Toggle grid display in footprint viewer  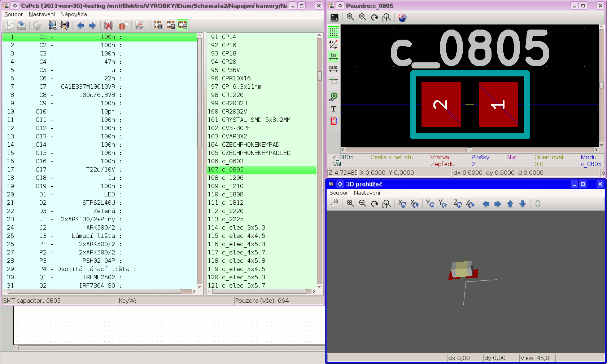pyautogui.click(x=333, y=32)
